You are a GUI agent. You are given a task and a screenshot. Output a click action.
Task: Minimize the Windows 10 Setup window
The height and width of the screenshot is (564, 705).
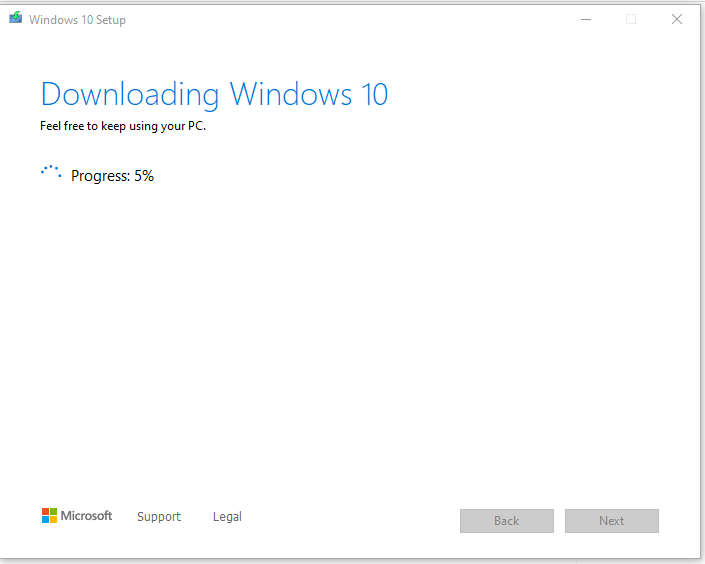point(586,19)
